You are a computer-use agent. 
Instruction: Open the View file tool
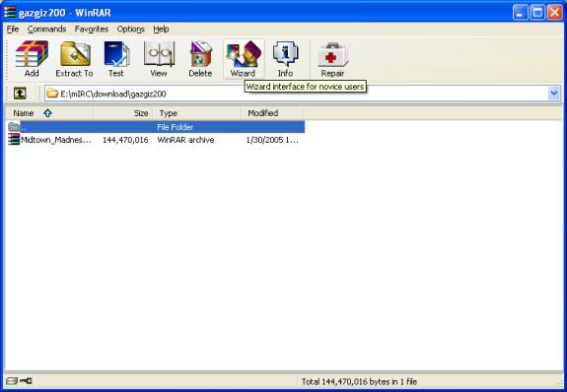[159, 59]
